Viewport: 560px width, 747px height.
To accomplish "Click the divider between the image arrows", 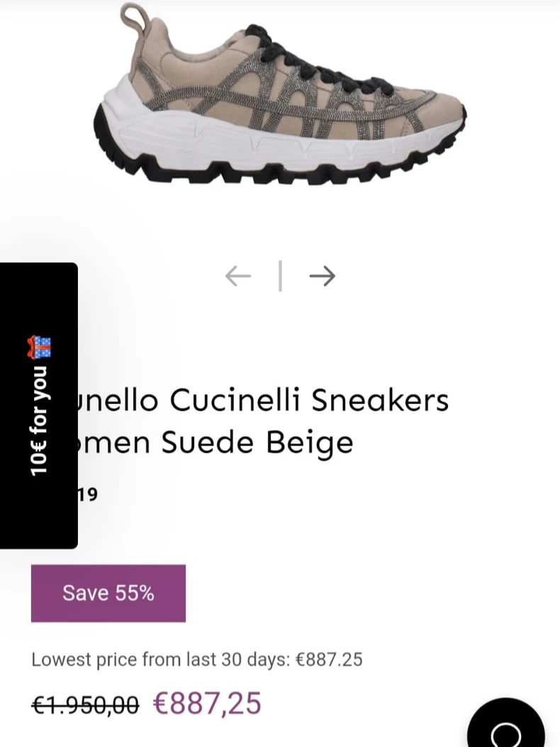I will [280, 276].
